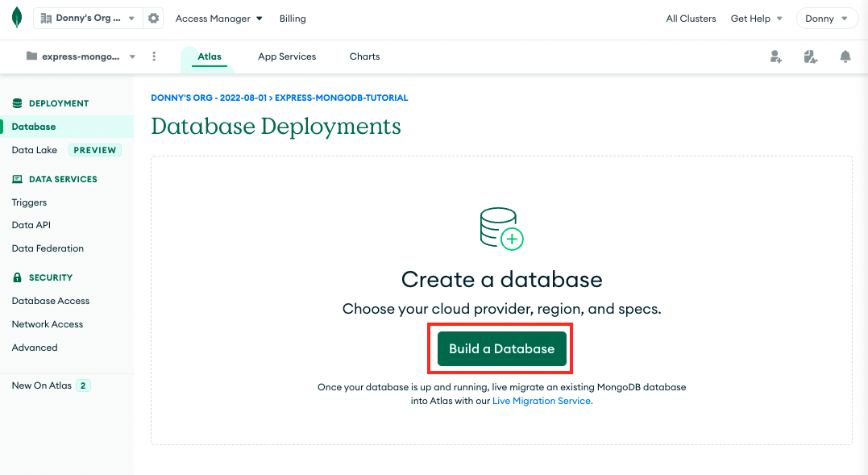Click the Security lock icon
Viewport: 868px width, 475px height.
coord(17,277)
